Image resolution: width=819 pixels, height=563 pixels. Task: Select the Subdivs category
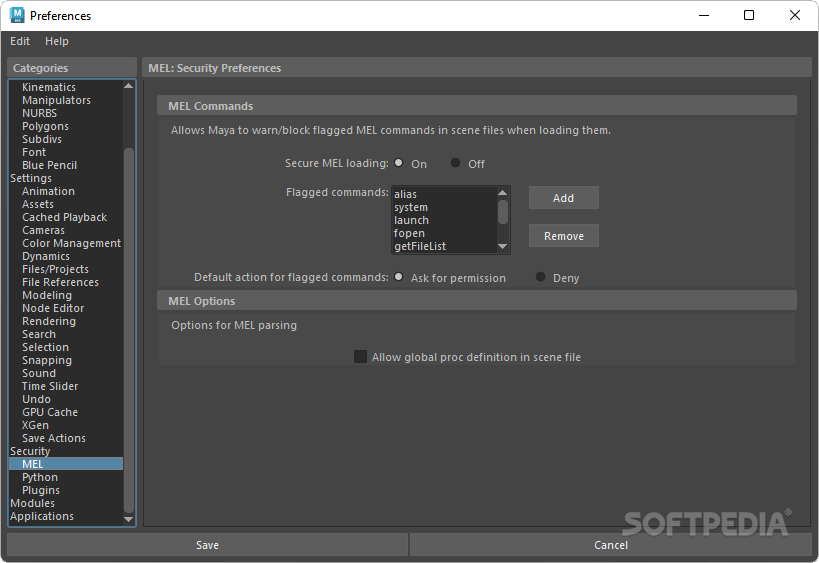(66, 139)
